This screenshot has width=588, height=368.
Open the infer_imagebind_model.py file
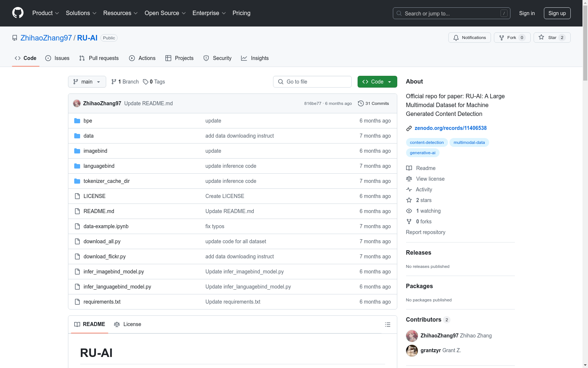tap(114, 272)
